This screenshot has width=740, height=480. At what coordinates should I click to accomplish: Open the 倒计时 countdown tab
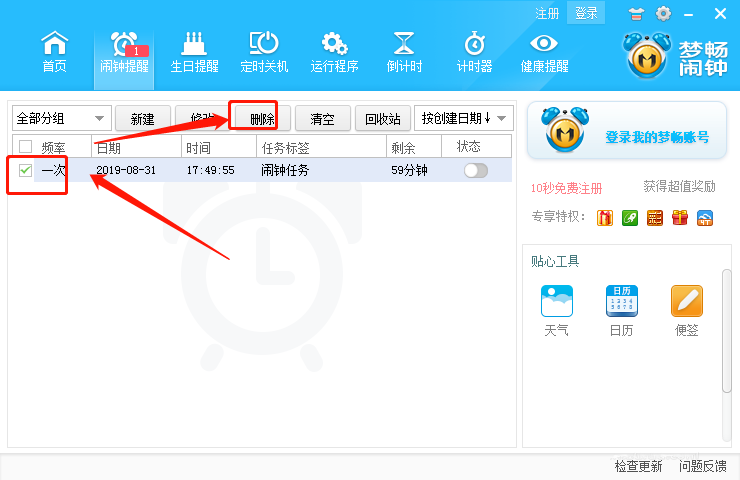click(x=404, y=52)
